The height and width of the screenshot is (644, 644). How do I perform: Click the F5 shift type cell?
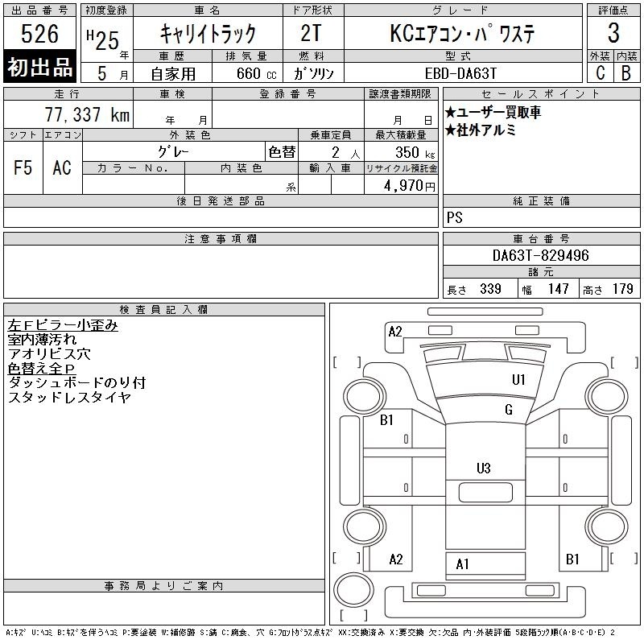[23, 167]
